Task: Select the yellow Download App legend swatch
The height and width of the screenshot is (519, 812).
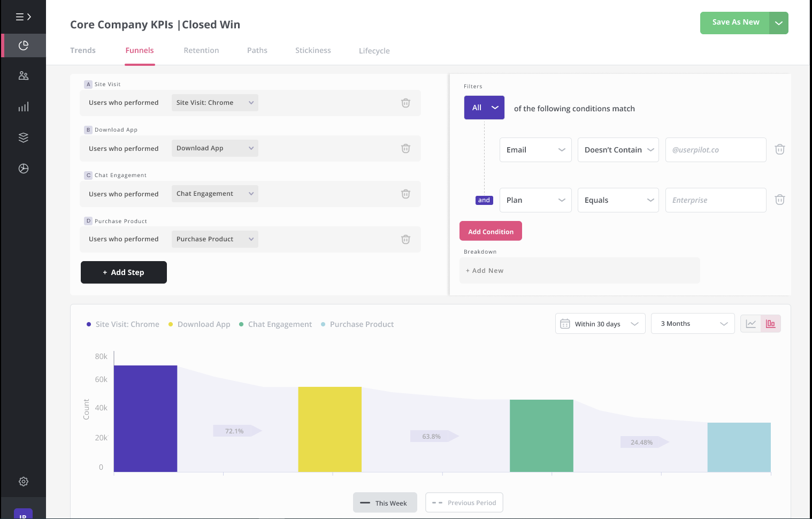Action: point(170,324)
